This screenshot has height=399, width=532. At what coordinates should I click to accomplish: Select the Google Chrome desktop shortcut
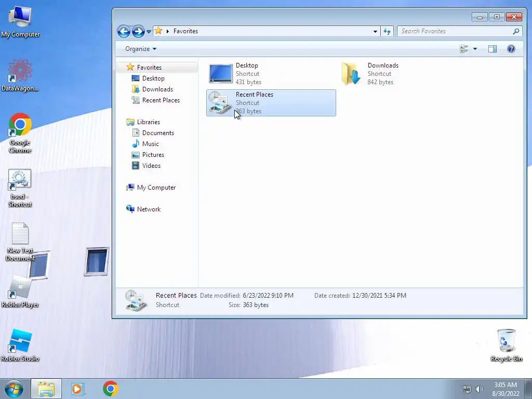click(x=20, y=132)
